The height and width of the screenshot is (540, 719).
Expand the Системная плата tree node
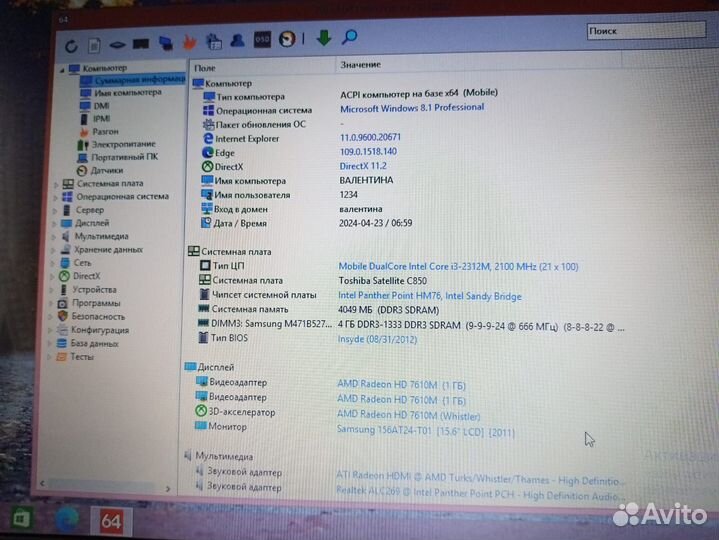point(56,185)
